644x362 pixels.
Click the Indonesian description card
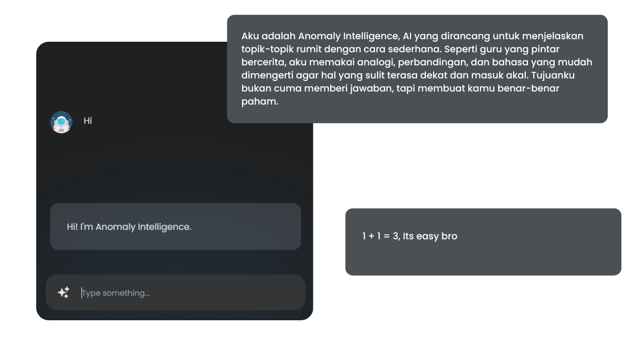point(417,69)
